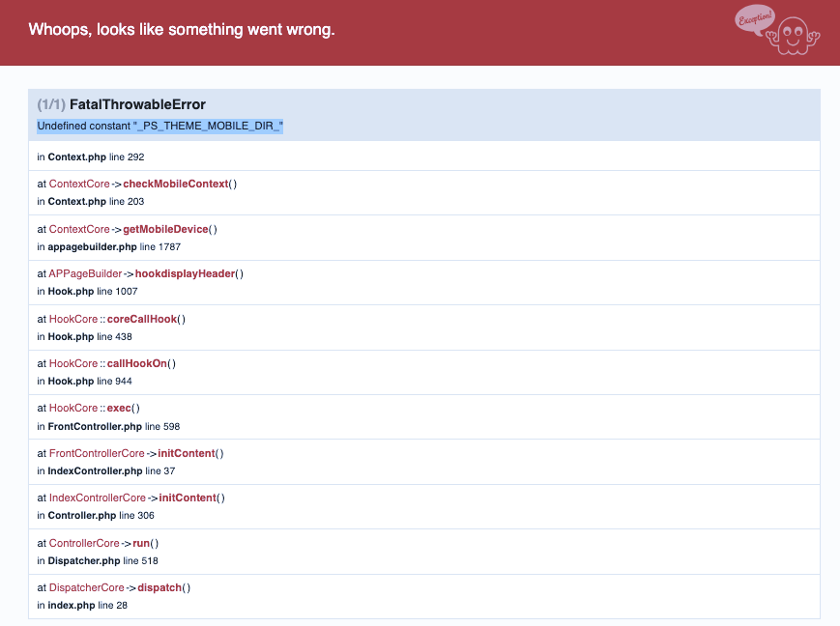Click "in Dispatcher.php line 518" text
This screenshot has height=626, width=840.
coord(98,561)
